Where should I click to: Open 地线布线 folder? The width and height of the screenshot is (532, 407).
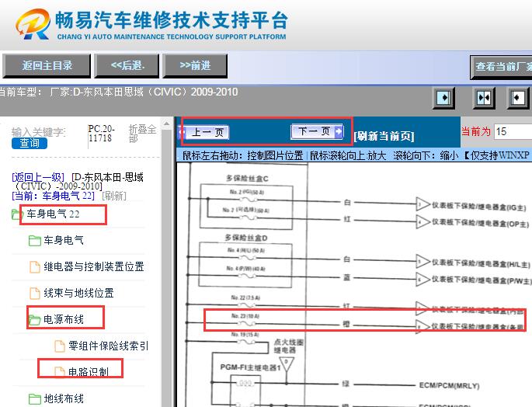[64, 398]
